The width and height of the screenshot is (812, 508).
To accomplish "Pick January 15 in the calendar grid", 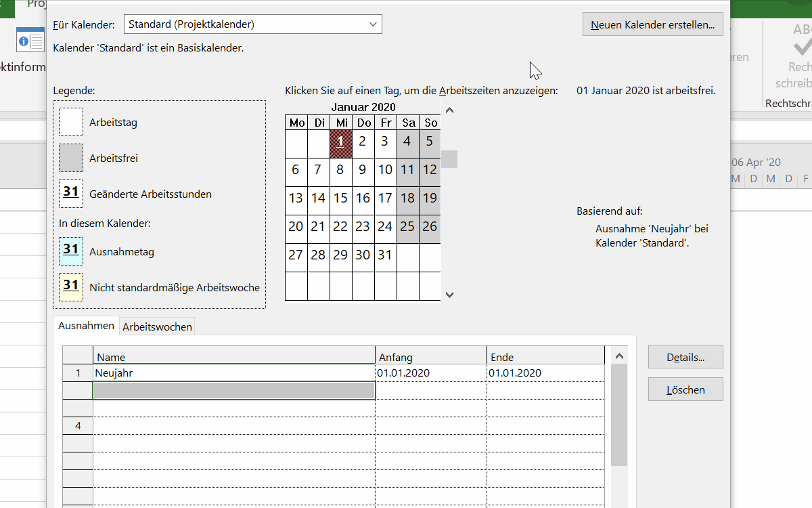I will (340, 198).
